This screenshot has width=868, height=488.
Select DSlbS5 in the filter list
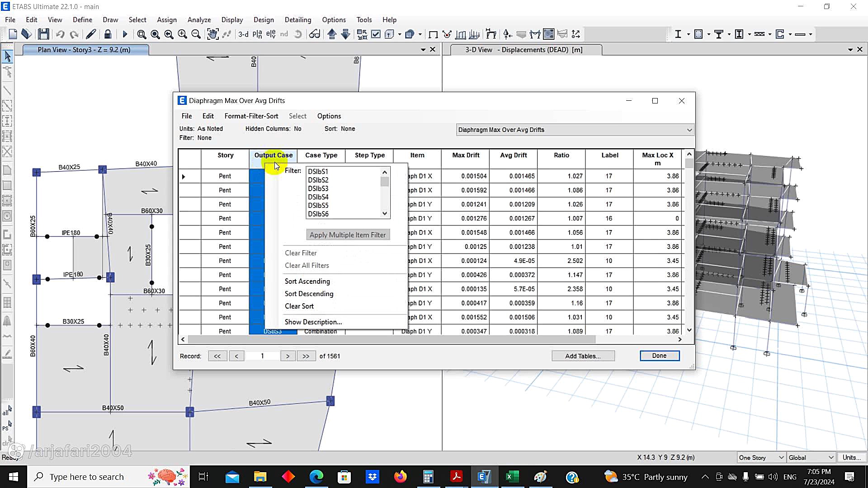coord(318,206)
